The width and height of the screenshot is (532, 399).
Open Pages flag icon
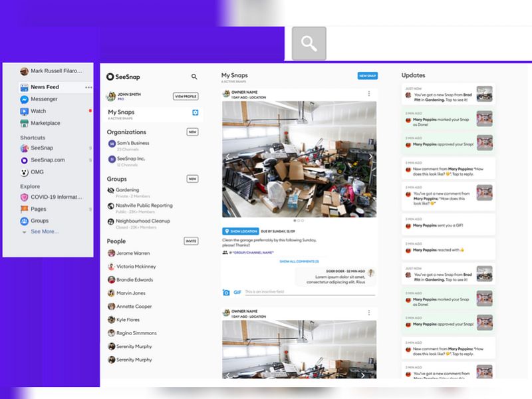[24, 209]
